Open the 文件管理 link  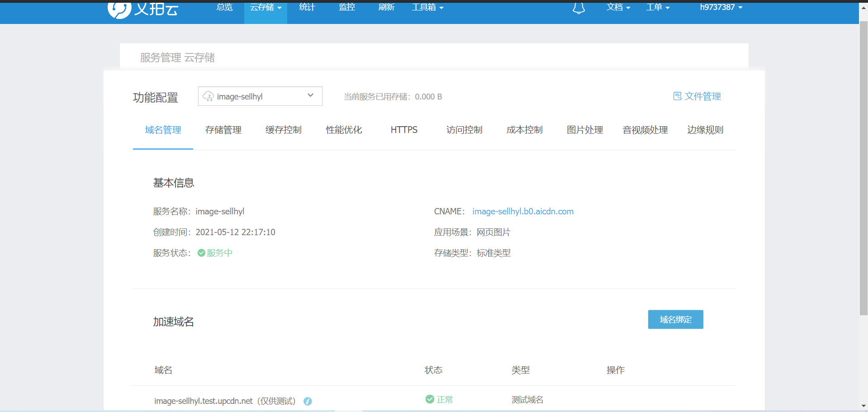tap(702, 96)
